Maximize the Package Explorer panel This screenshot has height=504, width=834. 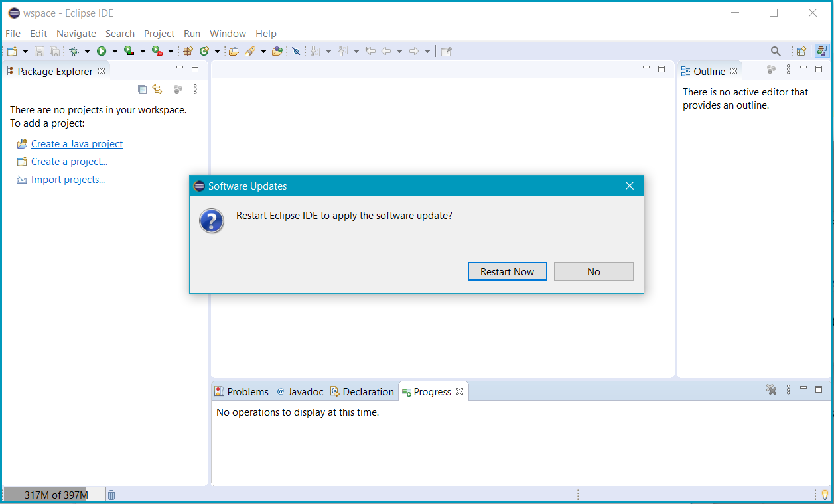click(x=195, y=69)
